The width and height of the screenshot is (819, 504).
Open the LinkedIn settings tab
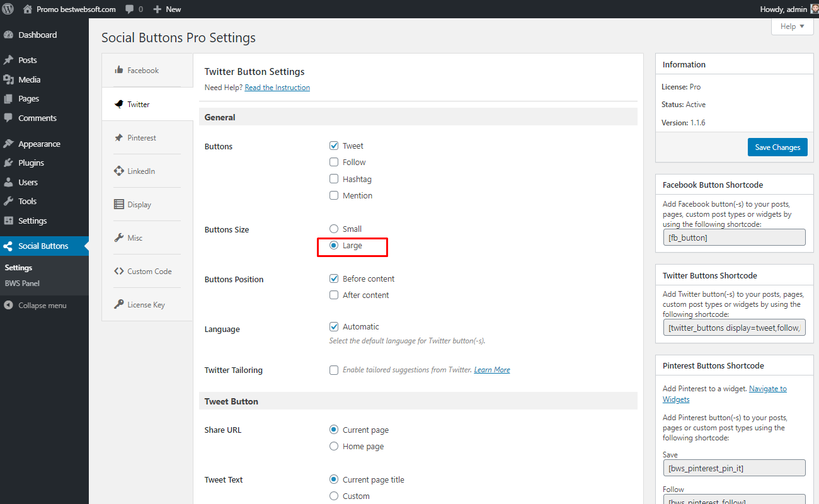click(147, 171)
